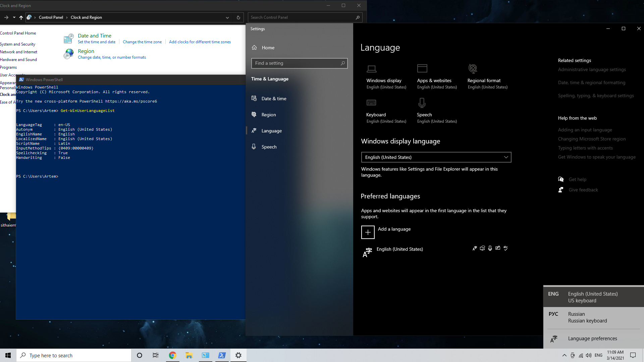The width and height of the screenshot is (644, 362).
Task: Click the Find a setting search box
Action: (299, 63)
